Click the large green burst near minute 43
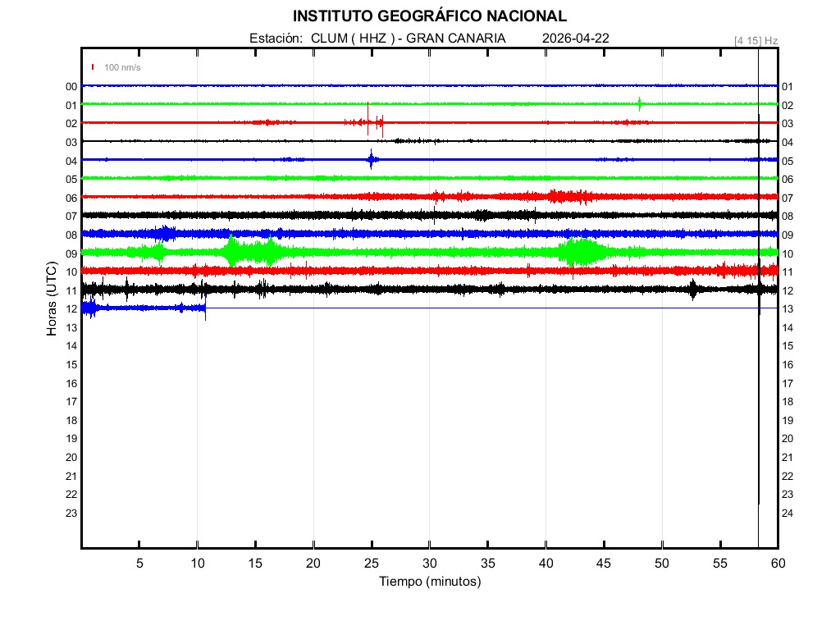Image resolution: width=840 pixels, height=630 pixels. click(584, 251)
